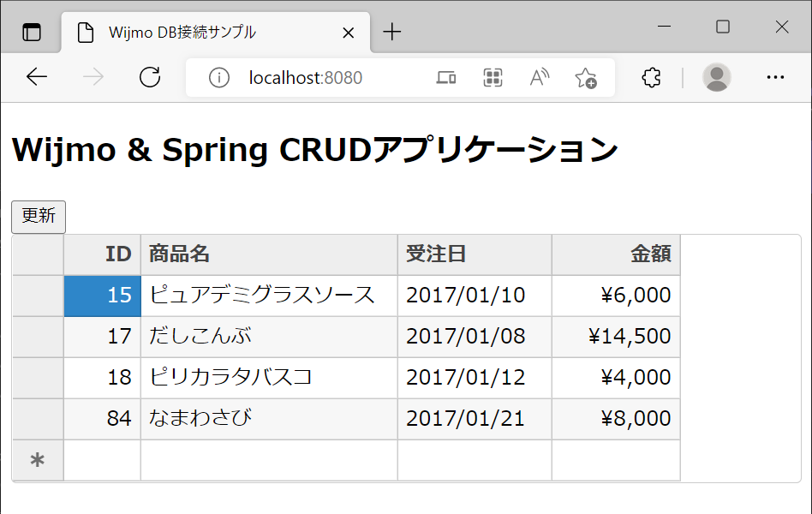Select the cell ピュアデミグラスソース
Image resolution: width=812 pixels, height=514 pixels.
(x=269, y=296)
